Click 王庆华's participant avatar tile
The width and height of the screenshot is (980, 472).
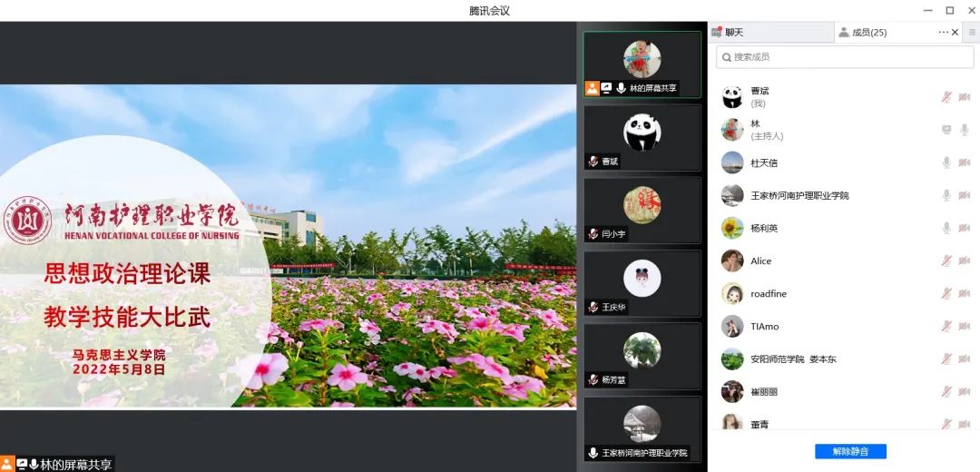click(642, 282)
